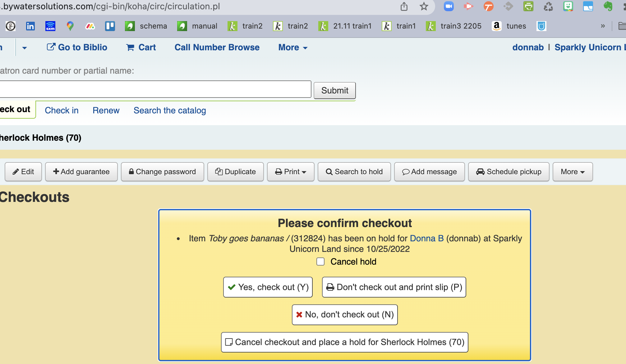Show hidden bookmarks with the chevron
The width and height of the screenshot is (626, 364).
603,26
